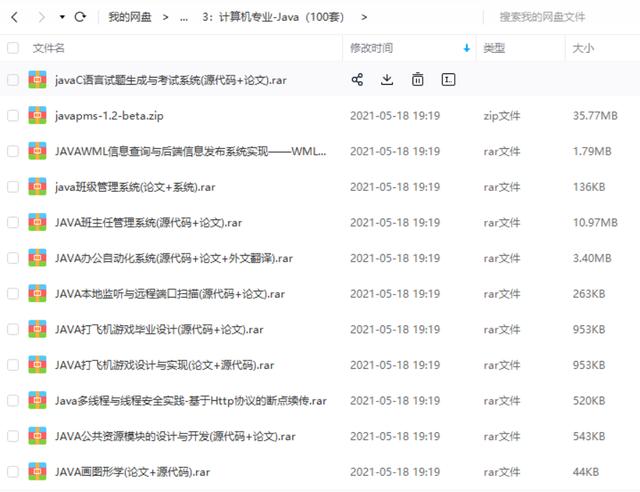Refresh the file list
The height and width of the screenshot is (492, 640).
(80, 17)
